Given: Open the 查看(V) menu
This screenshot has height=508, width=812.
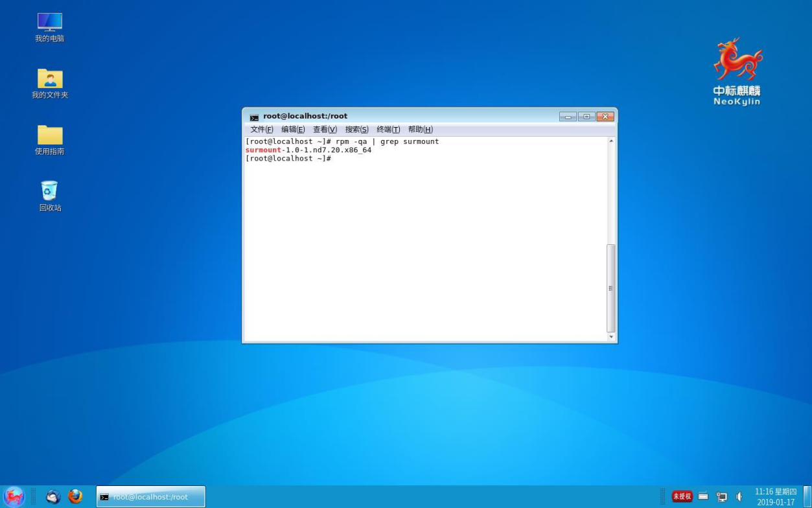Looking at the screenshot, I should (x=325, y=130).
